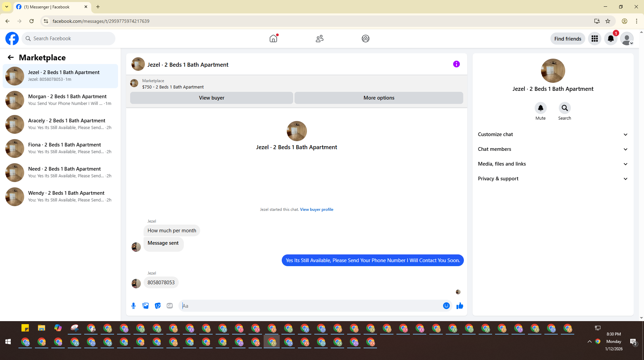Image resolution: width=644 pixels, height=360 pixels.
Task: Mute the Jezel conversation
Action: [541, 108]
